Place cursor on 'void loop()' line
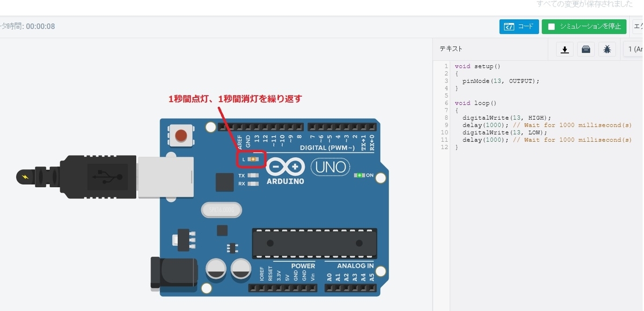Screen dimensions: 644x311 pyautogui.click(x=475, y=103)
